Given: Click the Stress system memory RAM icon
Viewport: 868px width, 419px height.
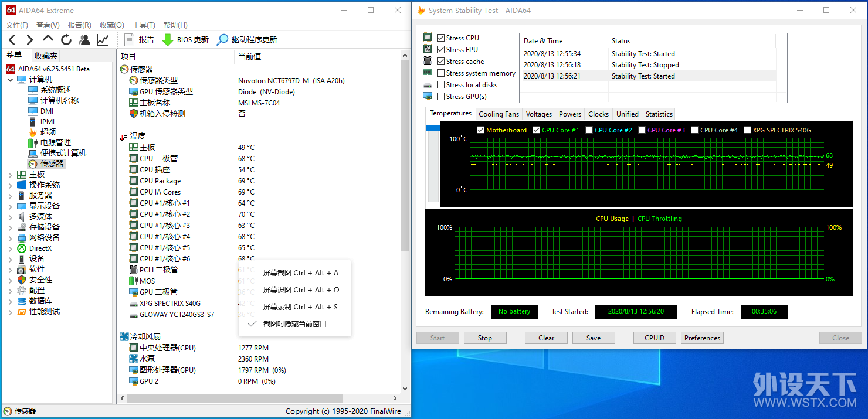Looking at the screenshot, I should click(428, 73).
